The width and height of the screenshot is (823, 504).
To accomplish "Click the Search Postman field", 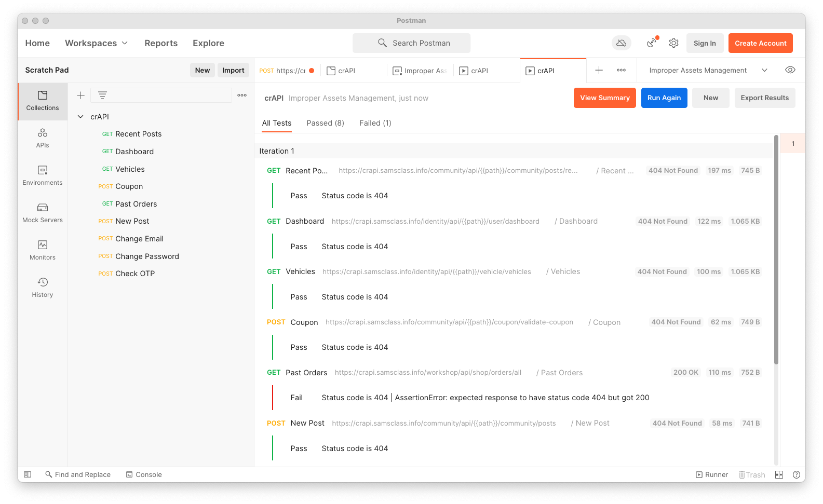I will (411, 43).
